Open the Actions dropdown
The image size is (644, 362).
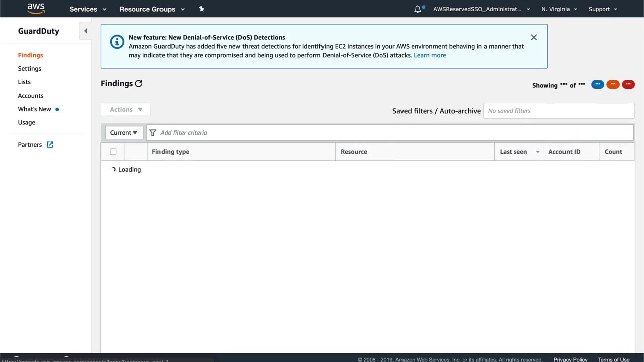click(x=126, y=109)
